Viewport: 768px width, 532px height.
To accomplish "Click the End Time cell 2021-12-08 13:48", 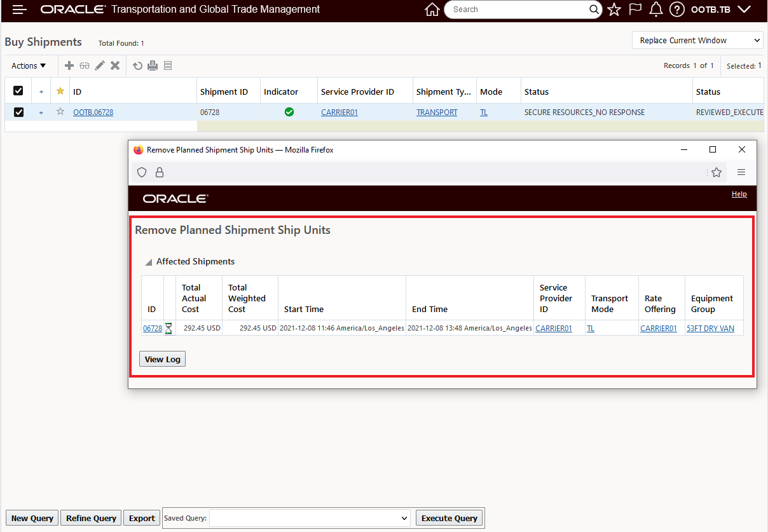I will point(469,329).
